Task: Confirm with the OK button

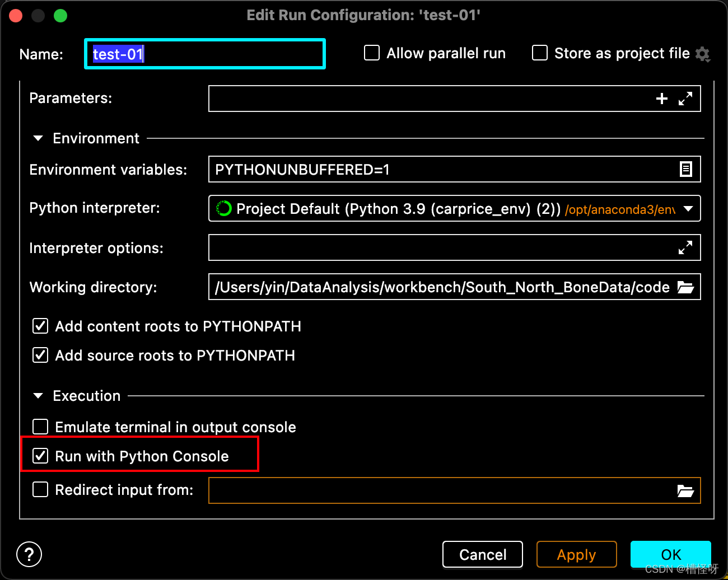Action: pyautogui.click(x=671, y=554)
